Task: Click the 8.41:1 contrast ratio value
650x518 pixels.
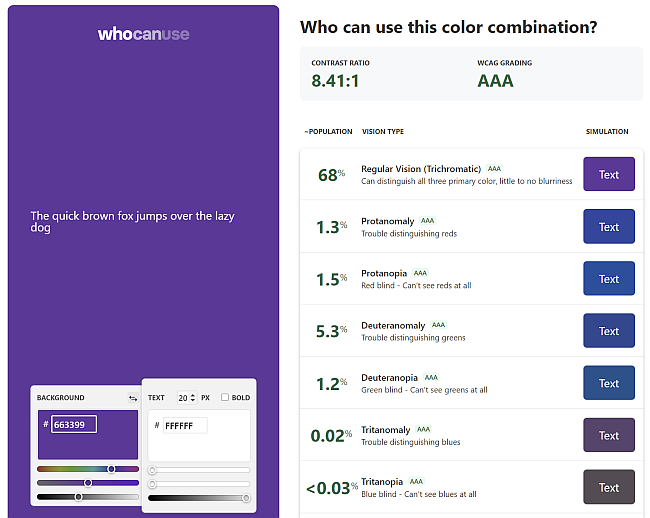Action: [335, 81]
